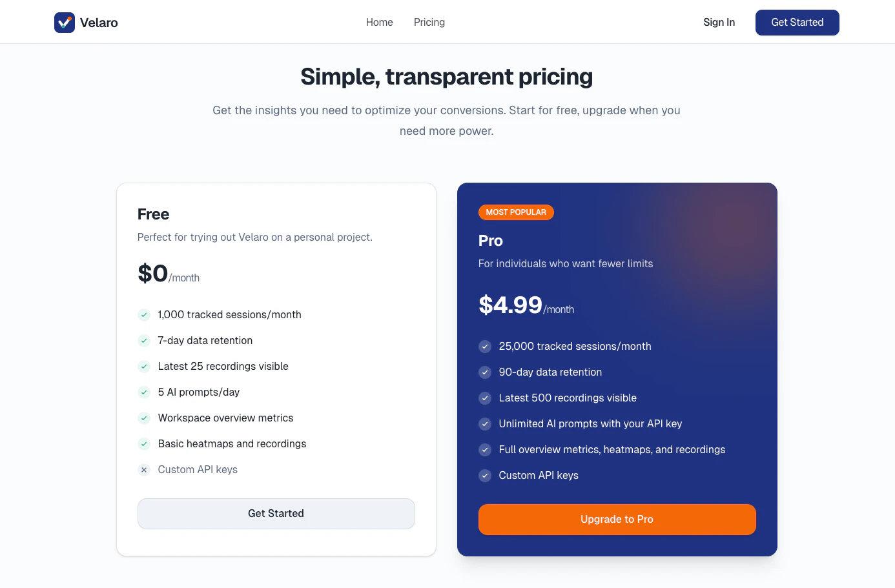Click the check icon beside 5 AI prompts/day
The image size is (895, 588).
click(144, 392)
